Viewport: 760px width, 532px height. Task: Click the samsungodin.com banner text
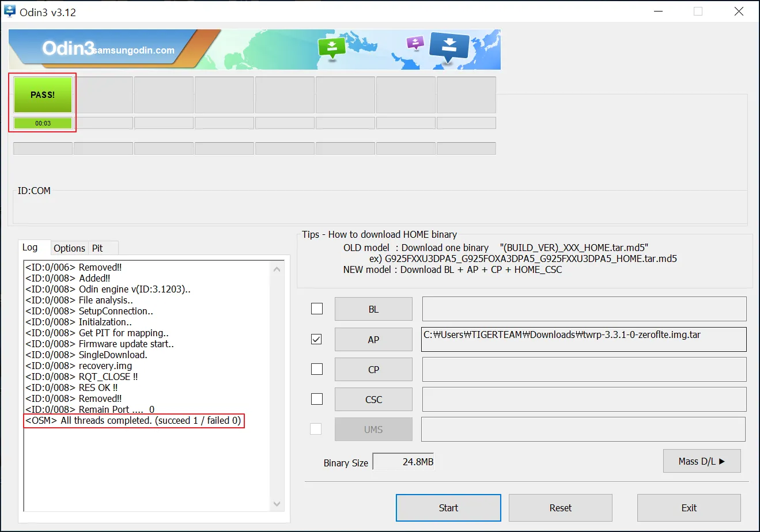tap(133, 50)
